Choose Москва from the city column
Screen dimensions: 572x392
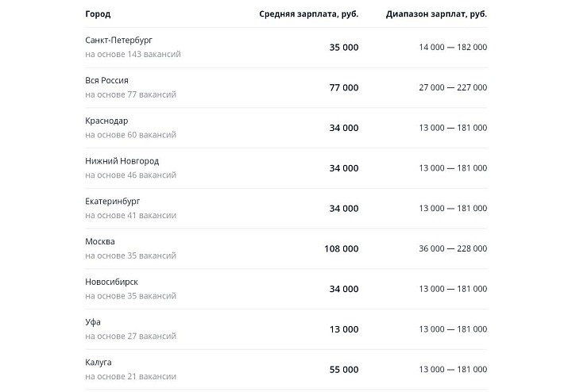(100, 241)
